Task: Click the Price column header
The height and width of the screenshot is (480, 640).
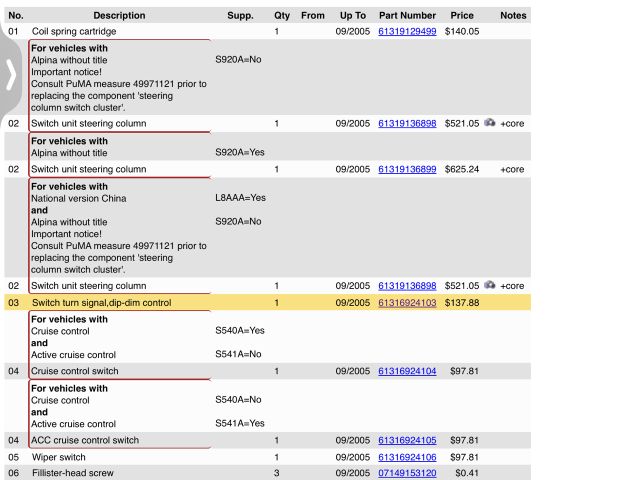Action: [462, 16]
